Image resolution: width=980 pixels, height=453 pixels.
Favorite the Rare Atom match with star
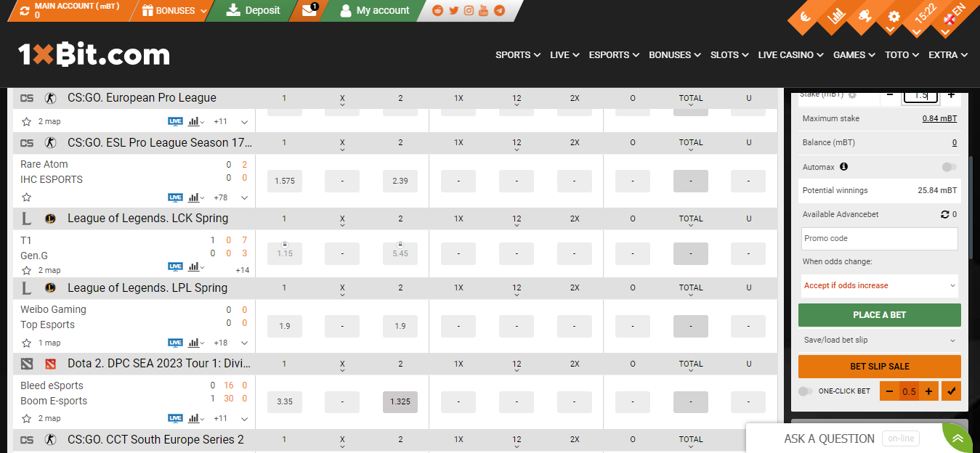pos(27,197)
